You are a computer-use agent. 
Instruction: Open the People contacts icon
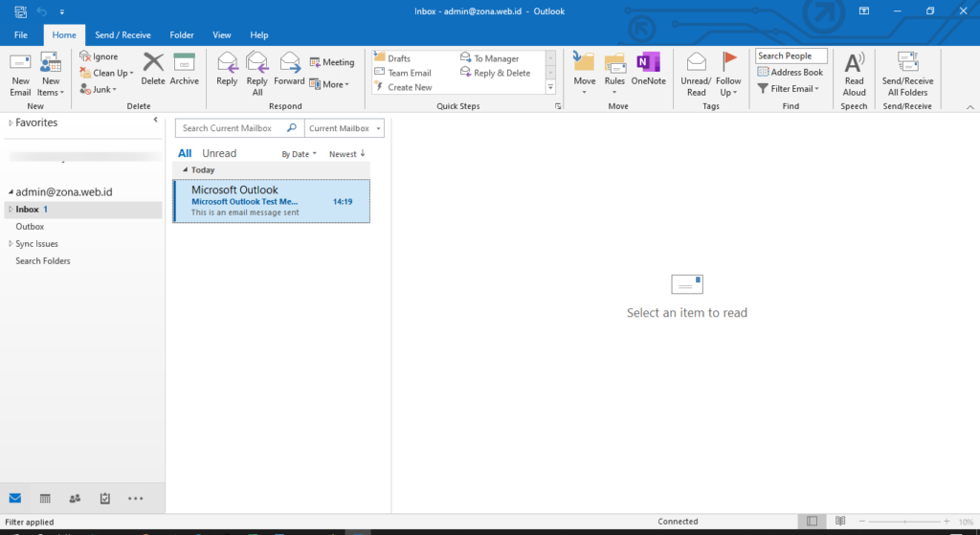[75, 498]
